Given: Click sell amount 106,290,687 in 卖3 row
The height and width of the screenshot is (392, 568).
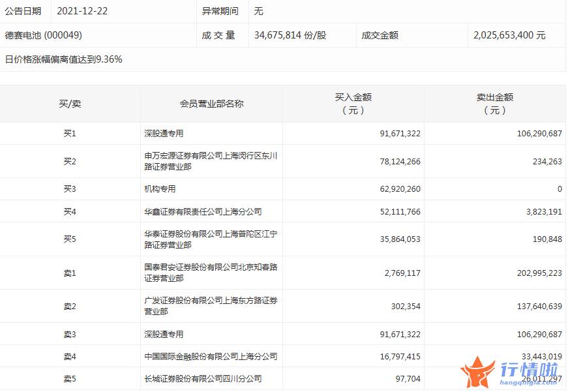Looking at the screenshot, I should coord(539,335).
